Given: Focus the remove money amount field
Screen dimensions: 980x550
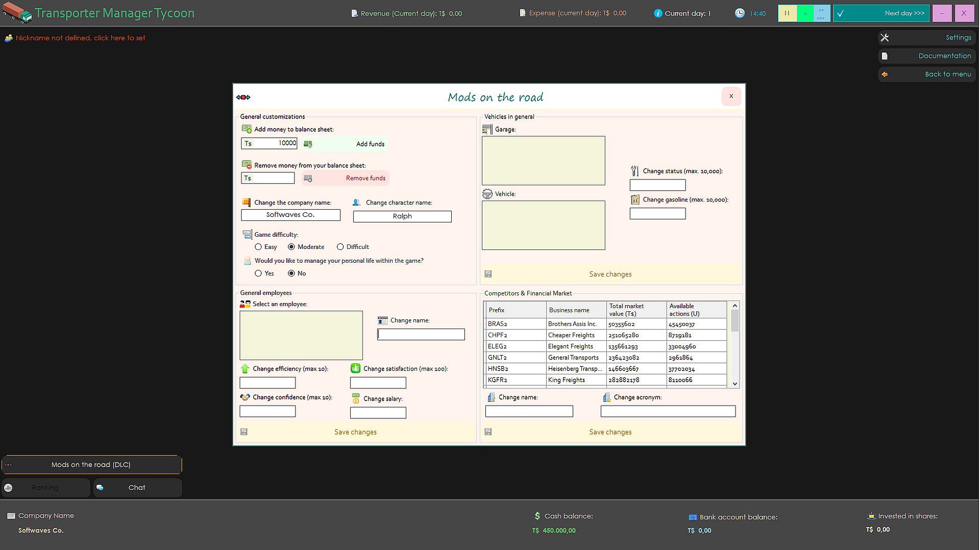Looking at the screenshot, I should point(268,178).
